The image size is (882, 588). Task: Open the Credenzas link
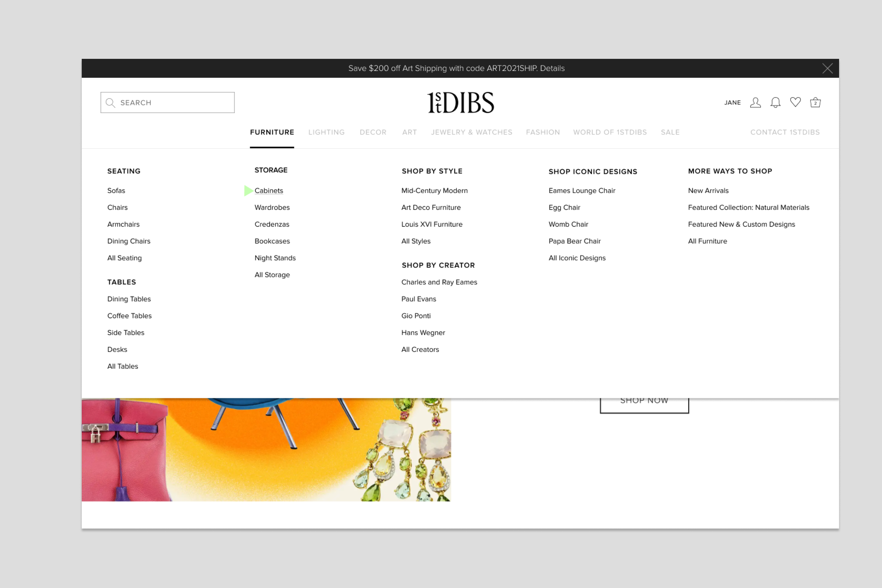click(272, 224)
